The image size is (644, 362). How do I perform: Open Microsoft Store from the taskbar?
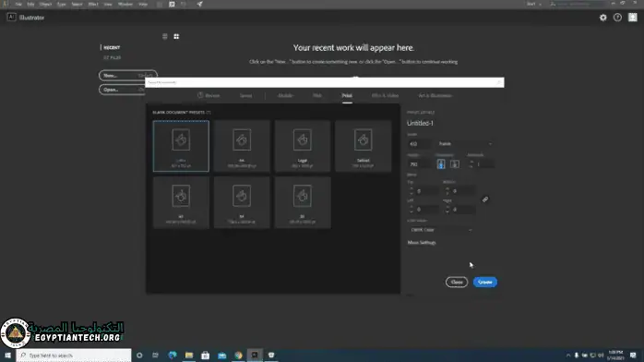pyautogui.click(x=206, y=355)
